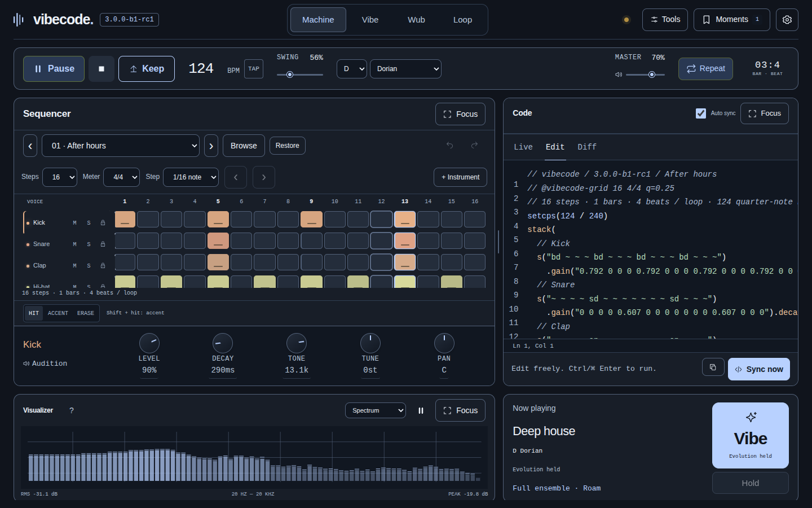Open the Diff code tab
Viewport: 812px width, 508px height.
(x=587, y=147)
